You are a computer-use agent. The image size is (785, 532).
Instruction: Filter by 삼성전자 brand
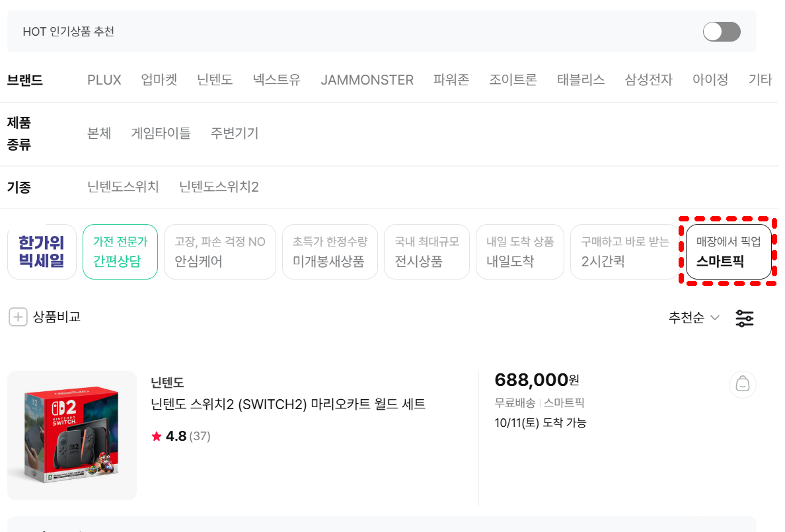(648, 80)
